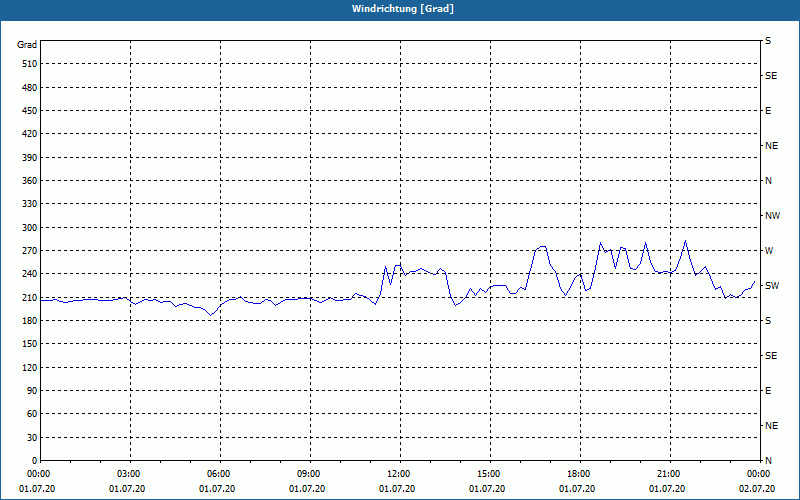The width and height of the screenshot is (800, 500).
Task: Click the 150 degree axis value
Action: point(29,344)
